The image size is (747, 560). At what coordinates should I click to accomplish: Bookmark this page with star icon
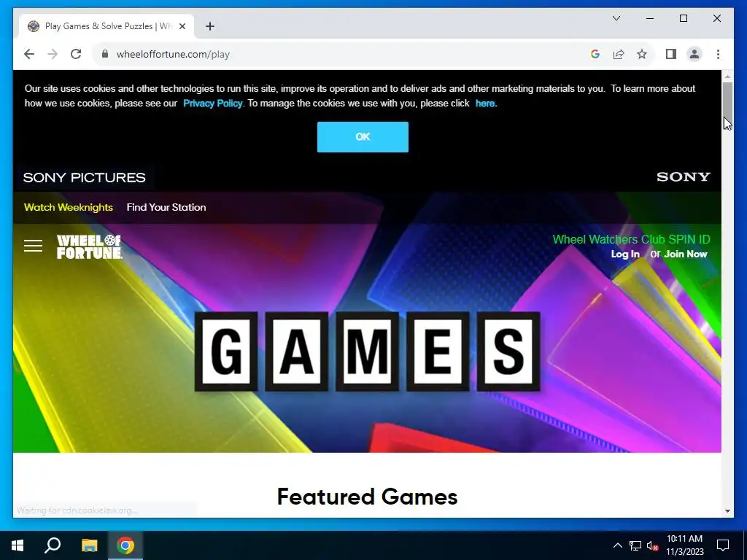tap(642, 54)
